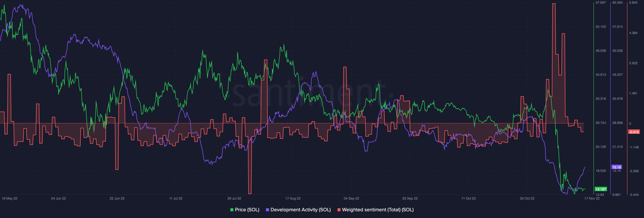Toggle Weighted sentiment (Total) (SOL) legend label

click(x=378, y=210)
